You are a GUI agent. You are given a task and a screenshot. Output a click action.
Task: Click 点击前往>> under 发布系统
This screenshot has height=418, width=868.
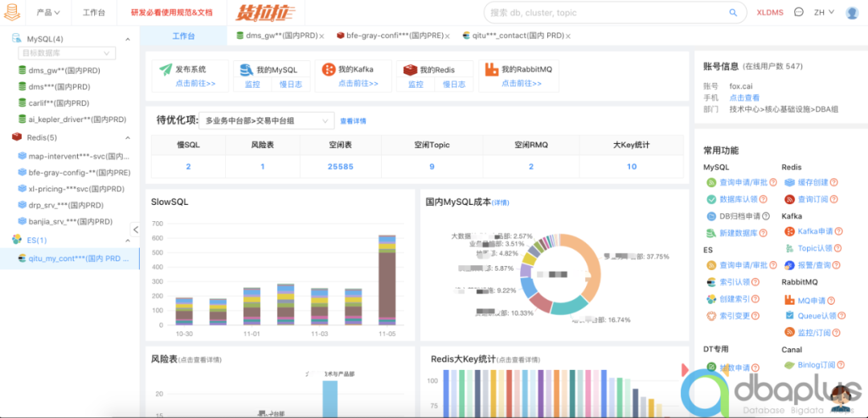(195, 84)
